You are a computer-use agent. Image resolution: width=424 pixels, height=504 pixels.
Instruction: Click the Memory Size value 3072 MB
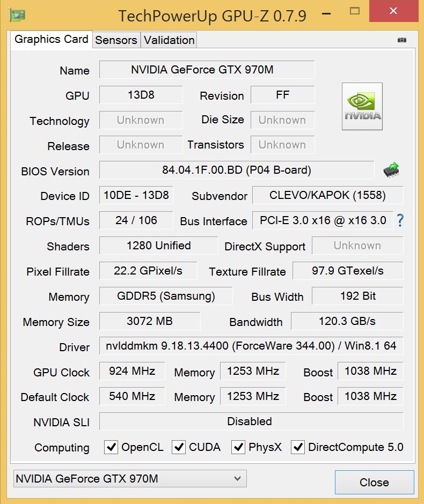click(x=150, y=321)
